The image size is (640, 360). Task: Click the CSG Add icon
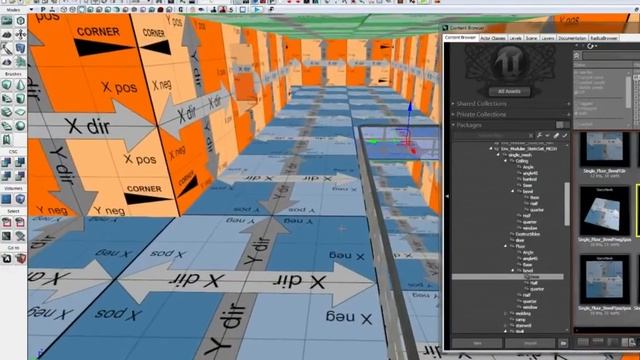7,162
